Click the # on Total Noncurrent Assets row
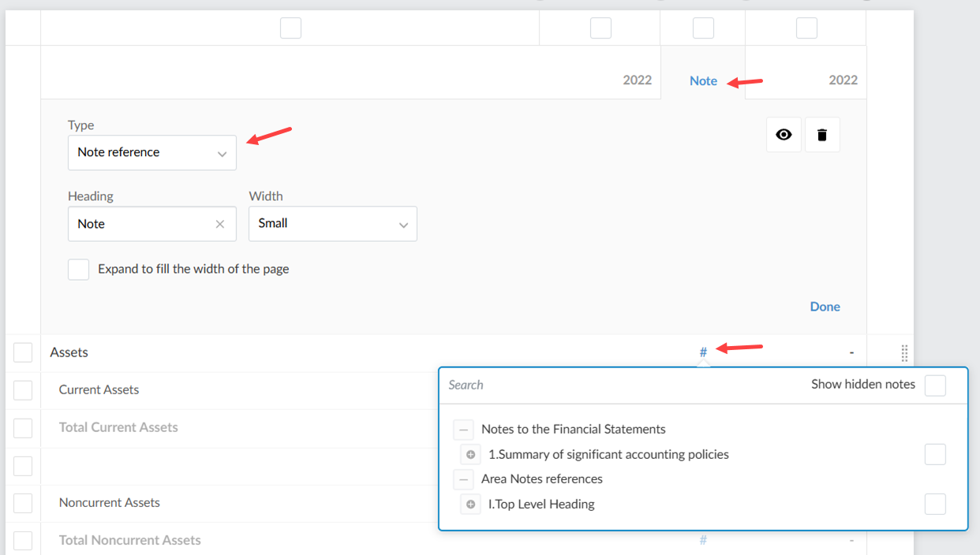The height and width of the screenshot is (555, 980). coord(703,540)
